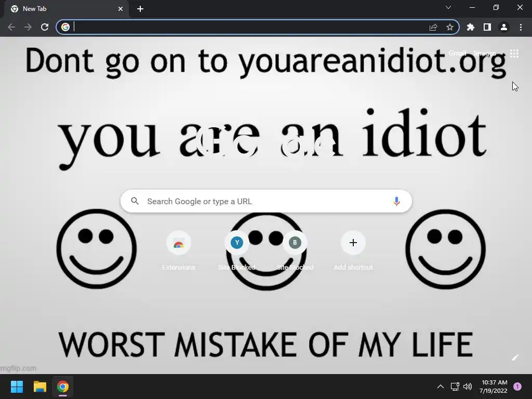Screen dimensions: 532x399
Task: Share this page via share icon
Action: point(433,27)
